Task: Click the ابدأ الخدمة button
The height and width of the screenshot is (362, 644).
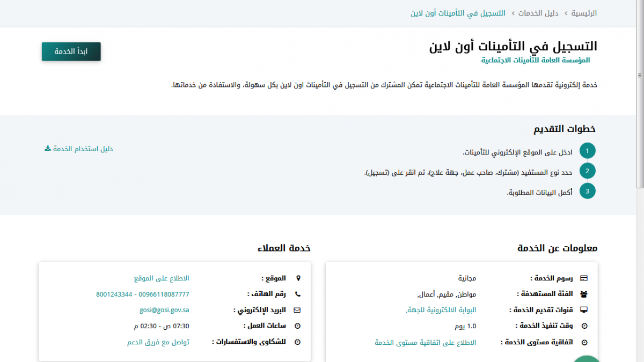Action: pyautogui.click(x=71, y=51)
